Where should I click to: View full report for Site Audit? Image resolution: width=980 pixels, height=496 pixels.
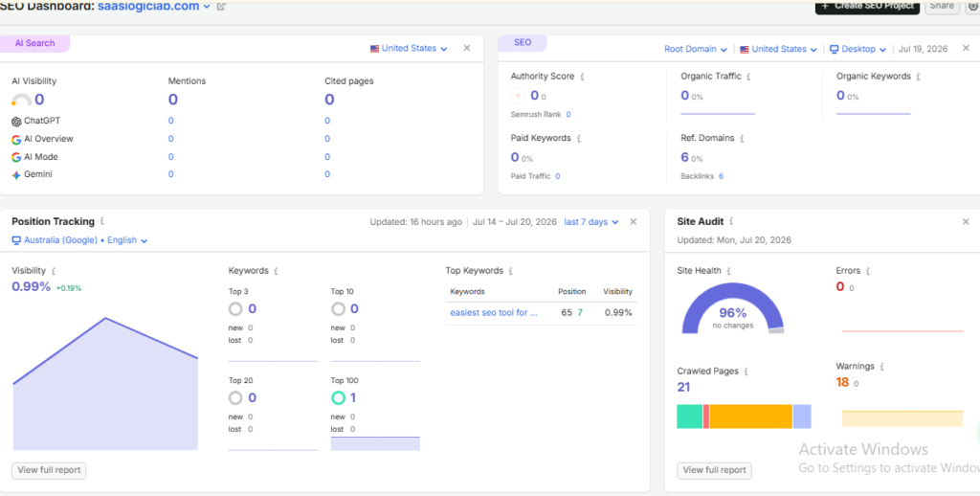click(x=714, y=470)
